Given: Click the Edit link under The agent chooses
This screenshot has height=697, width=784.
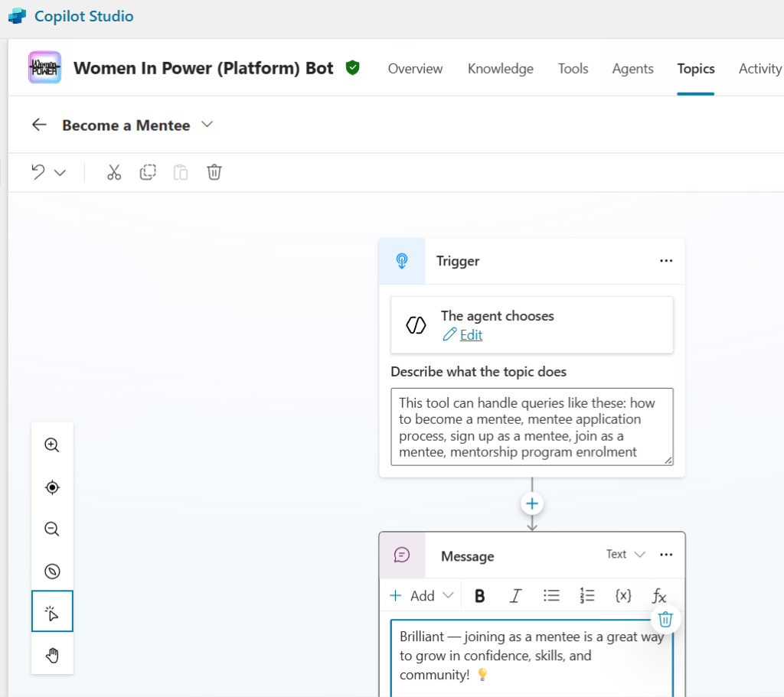Looking at the screenshot, I should (x=470, y=335).
